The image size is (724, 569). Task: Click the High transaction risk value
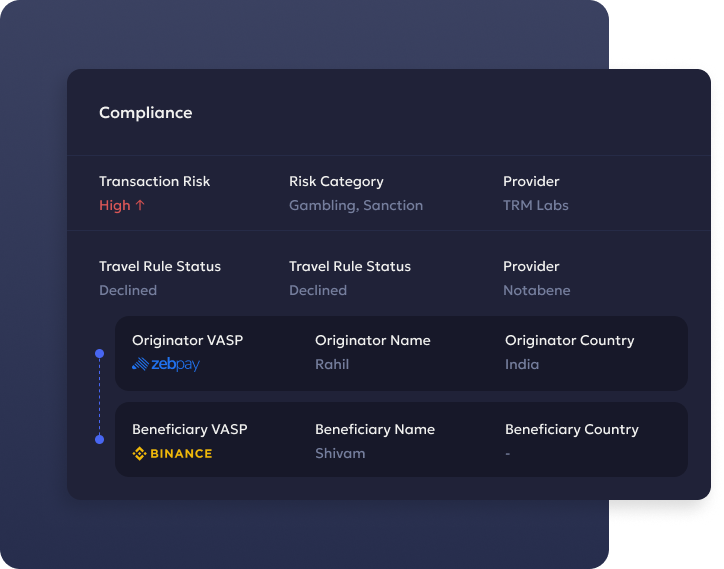(115, 206)
